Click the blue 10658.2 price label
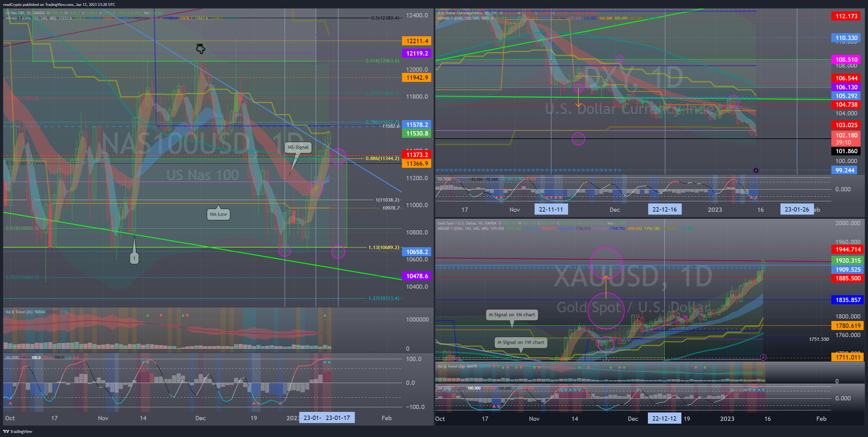868x437 pixels. click(x=417, y=252)
